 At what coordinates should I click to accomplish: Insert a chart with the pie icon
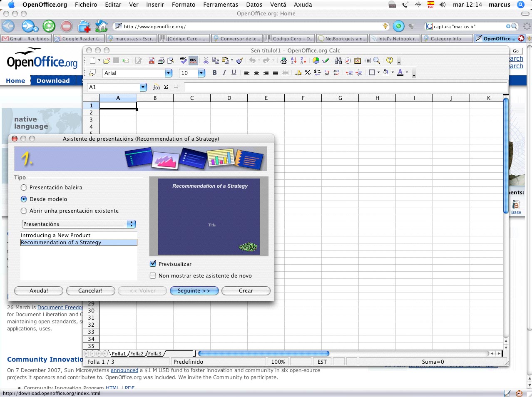(x=316, y=61)
